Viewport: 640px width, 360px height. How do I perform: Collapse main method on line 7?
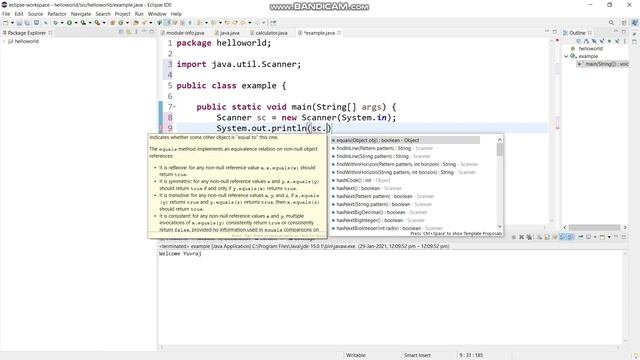[x=175, y=107]
